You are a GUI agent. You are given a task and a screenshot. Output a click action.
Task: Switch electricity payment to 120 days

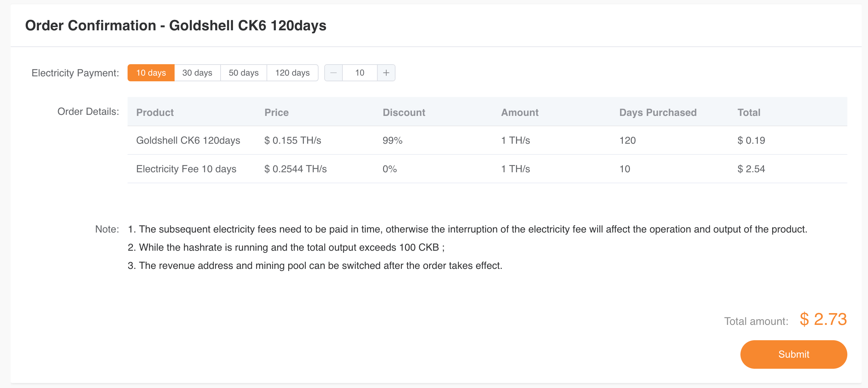coord(293,73)
